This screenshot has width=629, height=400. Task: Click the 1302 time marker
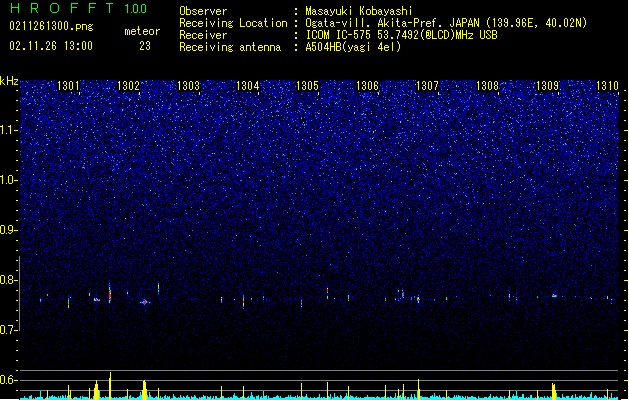point(128,86)
